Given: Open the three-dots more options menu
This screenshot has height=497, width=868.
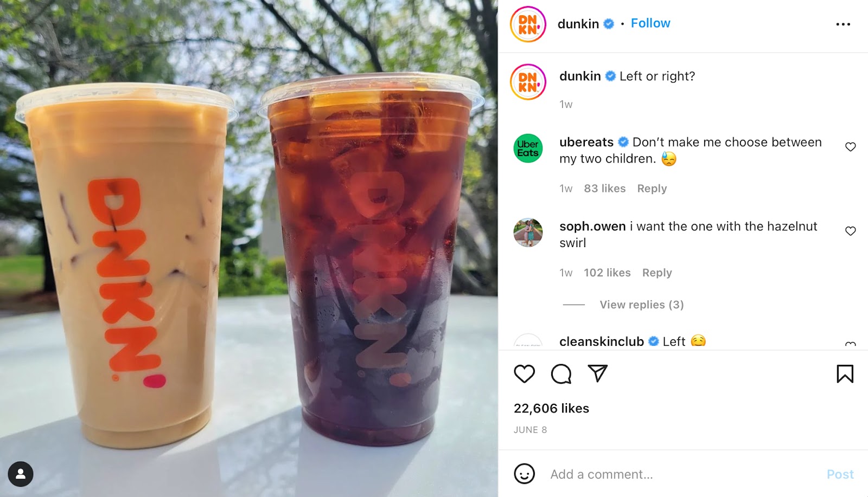Looking at the screenshot, I should 843,24.
